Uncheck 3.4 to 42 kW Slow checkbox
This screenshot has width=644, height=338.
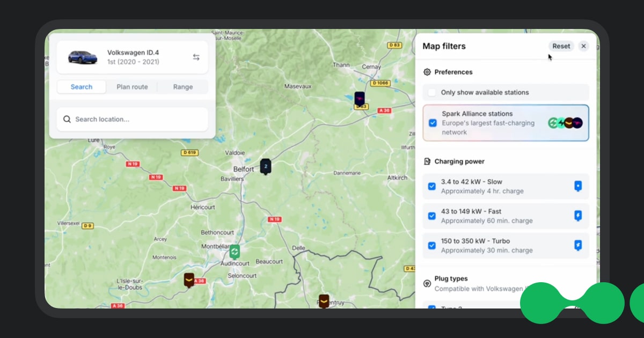(x=432, y=186)
